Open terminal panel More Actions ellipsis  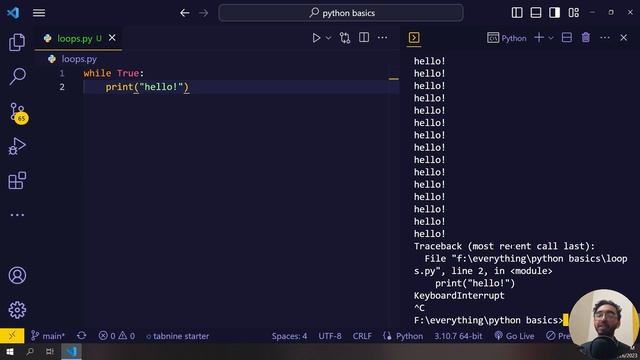(x=605, y=38)
